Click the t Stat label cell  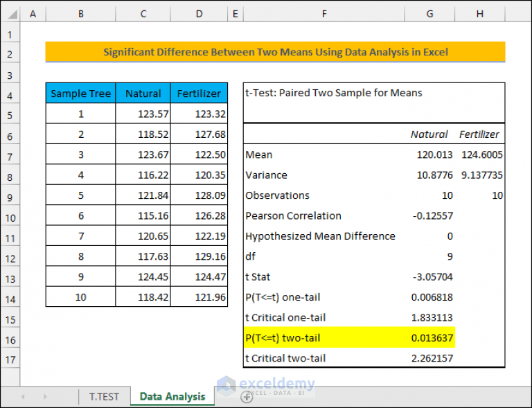(324, 276)
